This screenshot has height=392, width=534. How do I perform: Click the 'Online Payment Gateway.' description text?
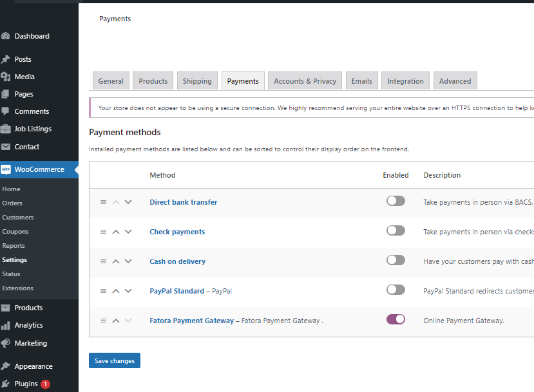(x=464, y=321)
